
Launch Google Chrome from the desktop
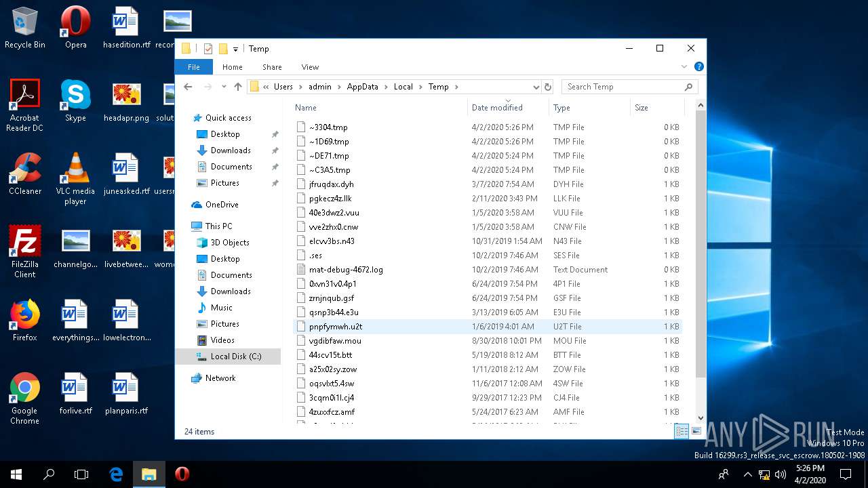click(25, 399)
